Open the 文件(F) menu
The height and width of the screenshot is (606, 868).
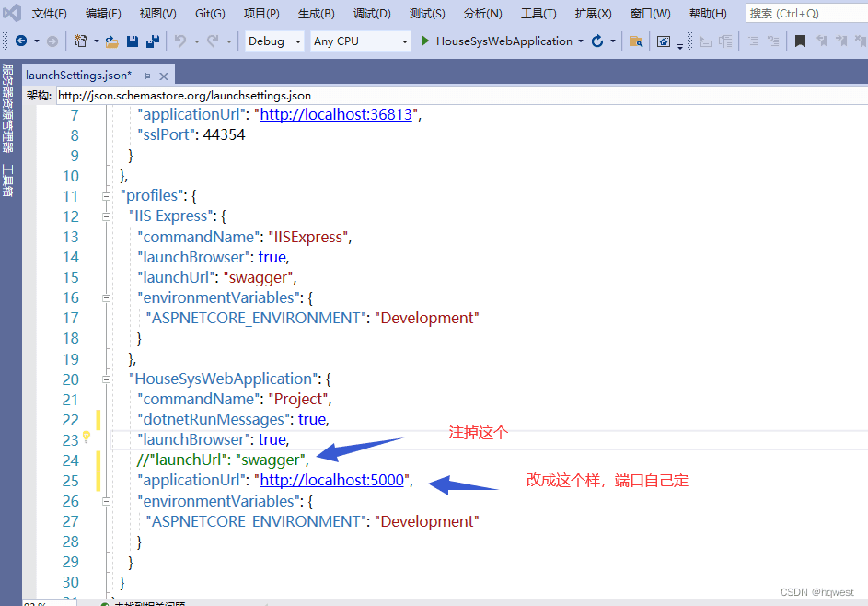pos(50,13)
